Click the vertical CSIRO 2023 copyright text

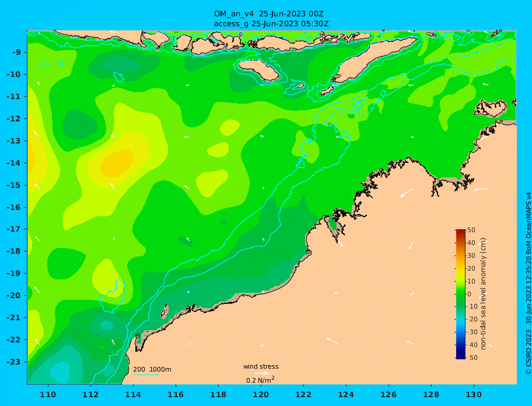[528, 283]
